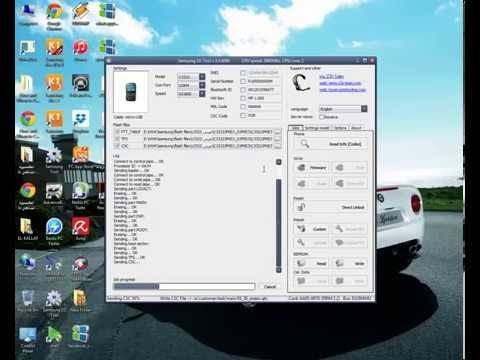Click the Direct Unlock button

tap(331, 207)
